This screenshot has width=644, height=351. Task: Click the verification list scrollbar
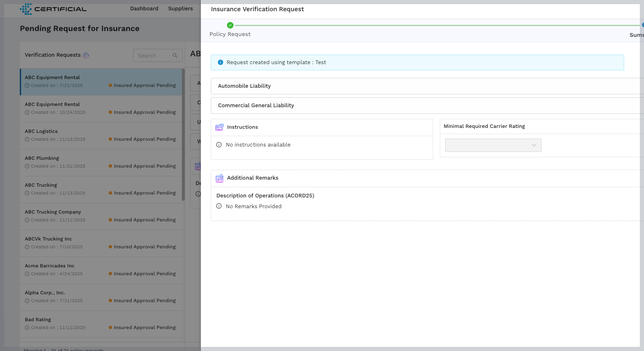point(183,135)
